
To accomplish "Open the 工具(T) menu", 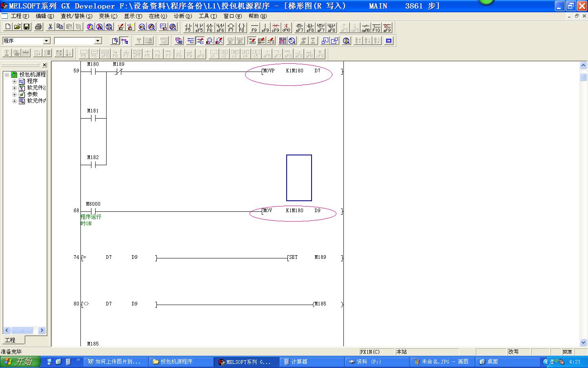I will point(207,16).
